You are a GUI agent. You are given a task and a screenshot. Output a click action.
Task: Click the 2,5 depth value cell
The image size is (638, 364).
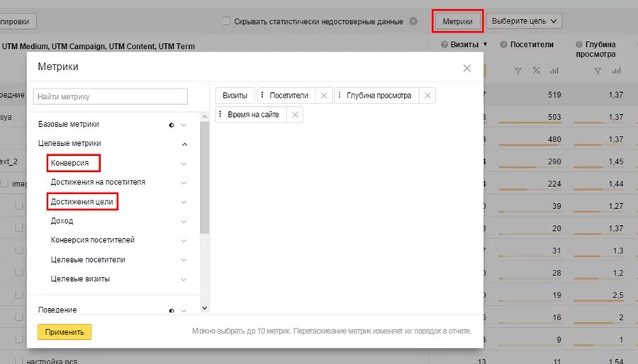pyautogui.click(x=618, y=295)
